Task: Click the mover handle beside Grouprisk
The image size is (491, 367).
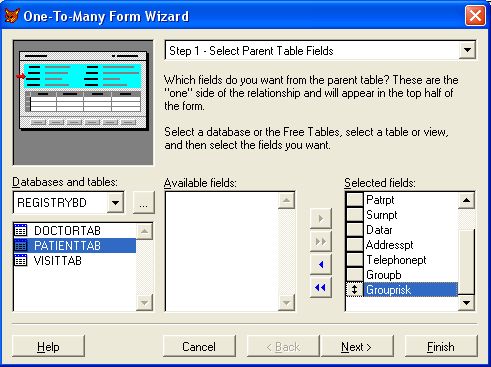Action: [355, 289]
